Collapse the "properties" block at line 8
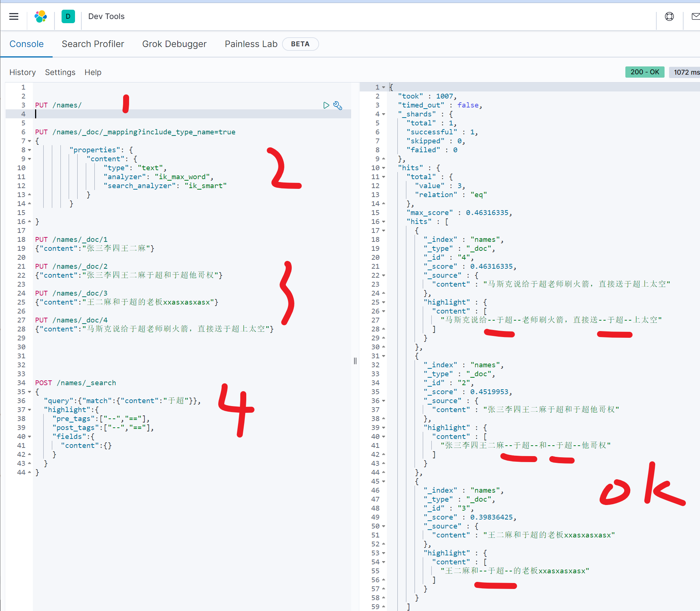Viewport: 700px width, 611px height. pyautogui.click(x=29, y=150)
